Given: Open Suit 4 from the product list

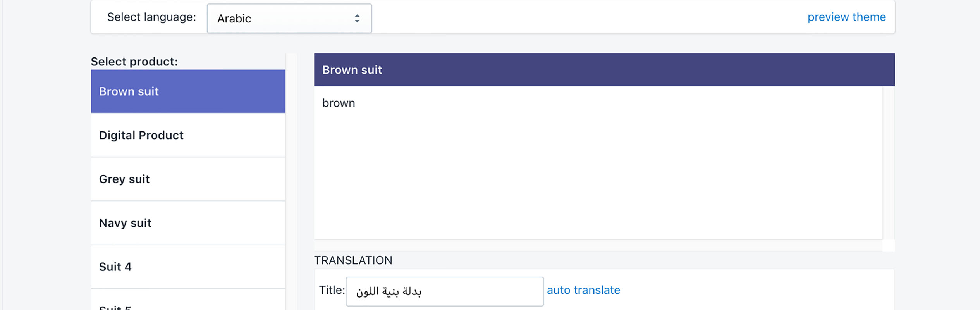Looking at the screenshot, I should 187,267.
